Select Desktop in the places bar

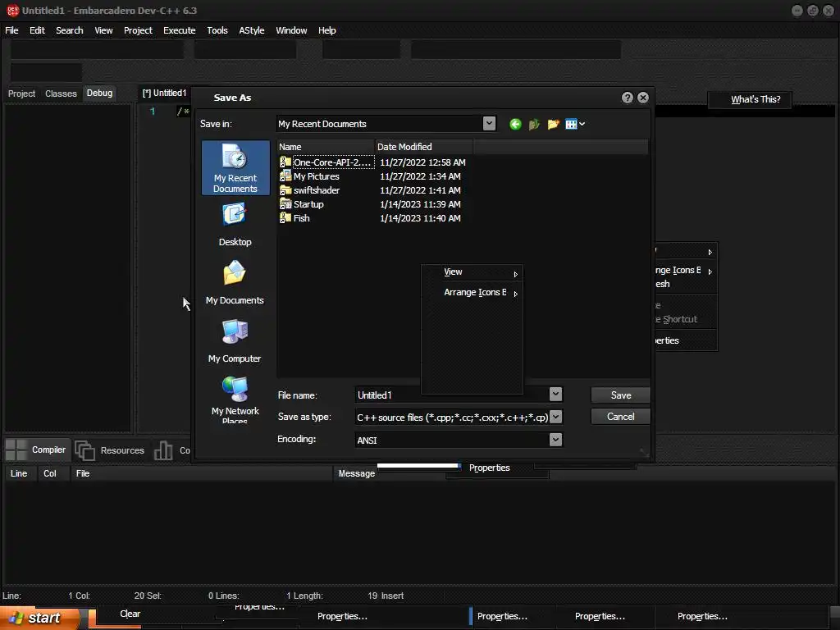235,225
